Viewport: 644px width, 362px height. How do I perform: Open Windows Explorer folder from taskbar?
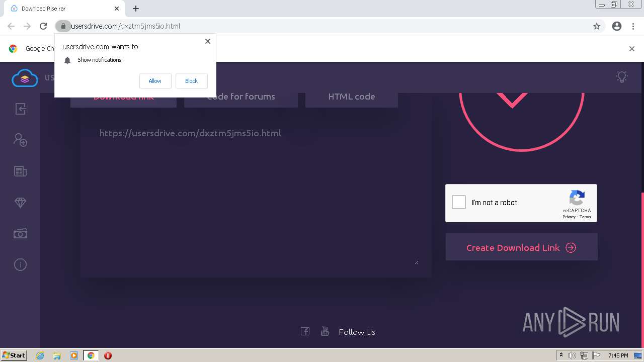click(x=57, y=355)
